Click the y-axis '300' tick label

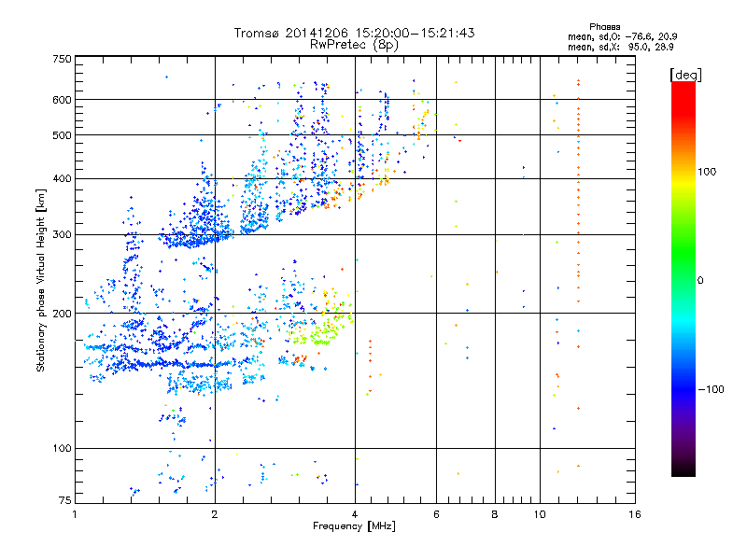(62, 235)
